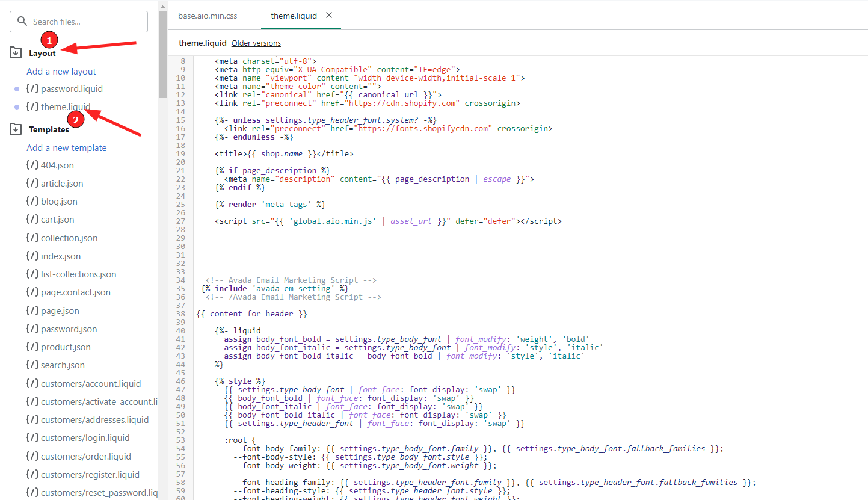Open the customers/addresses.liquid template
The height and width of the screenshot is (500, 868).
(95, 419)
